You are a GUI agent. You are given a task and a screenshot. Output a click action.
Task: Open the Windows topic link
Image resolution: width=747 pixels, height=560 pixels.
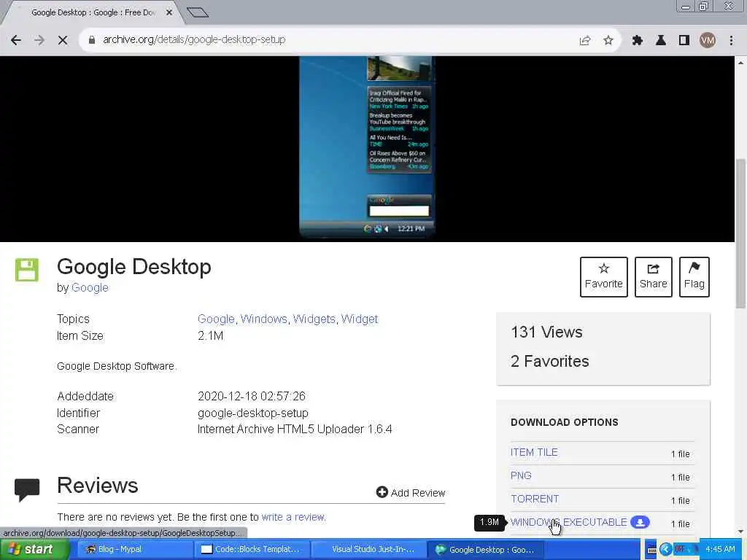point(263,319)
